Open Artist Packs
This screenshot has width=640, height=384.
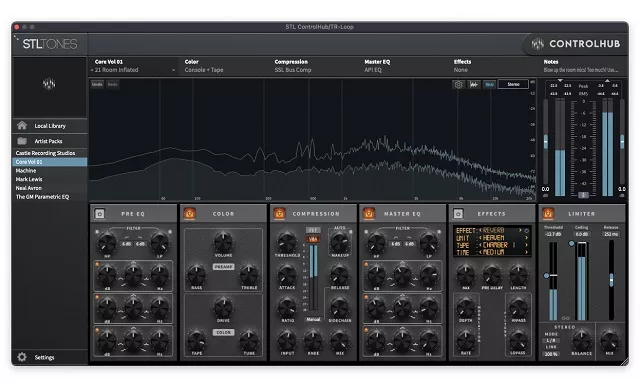pyautogui.click(x=49, y=141)
